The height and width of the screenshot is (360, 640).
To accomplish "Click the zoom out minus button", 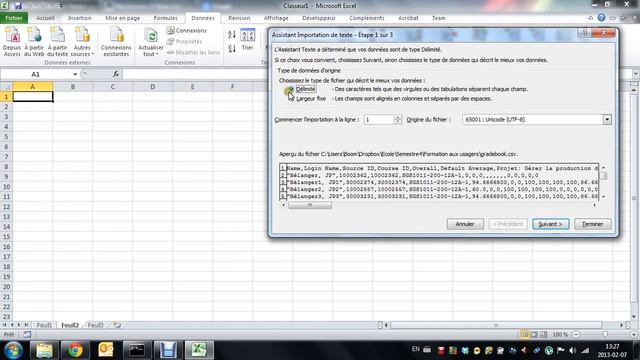I will click(576, 335).
